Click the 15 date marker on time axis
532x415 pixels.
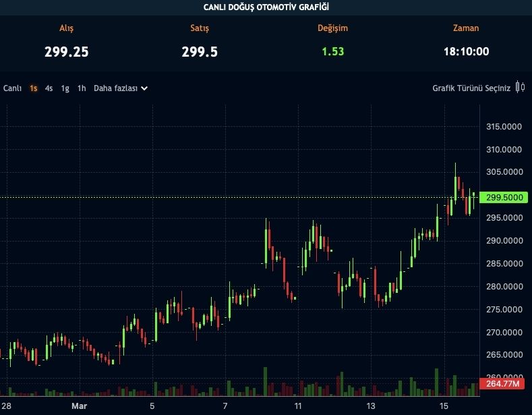443,406
